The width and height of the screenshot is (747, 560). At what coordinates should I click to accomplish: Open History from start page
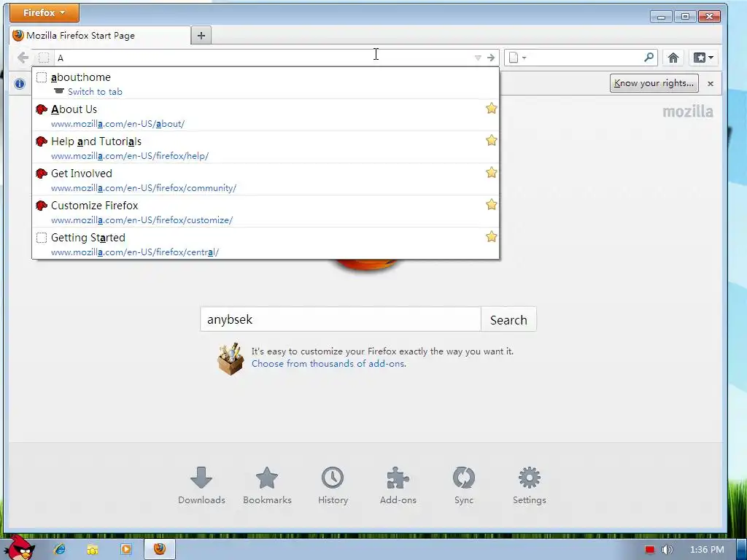[333, 486]
